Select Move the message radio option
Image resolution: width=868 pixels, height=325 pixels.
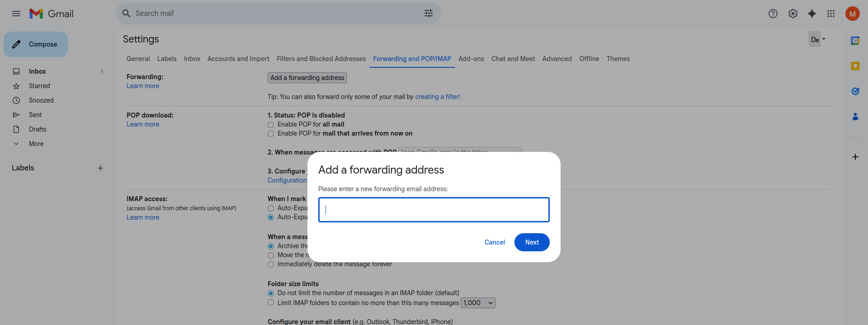271,255
